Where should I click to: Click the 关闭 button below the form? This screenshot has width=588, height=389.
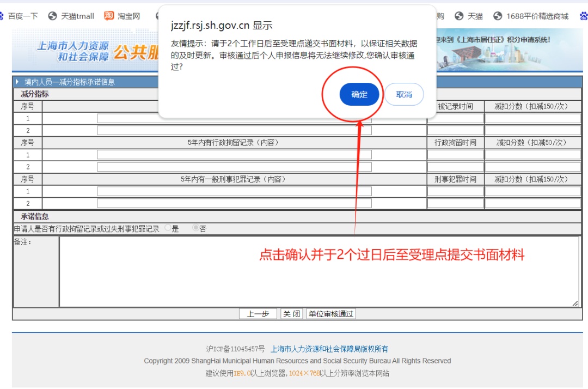(x=291, y=314)
